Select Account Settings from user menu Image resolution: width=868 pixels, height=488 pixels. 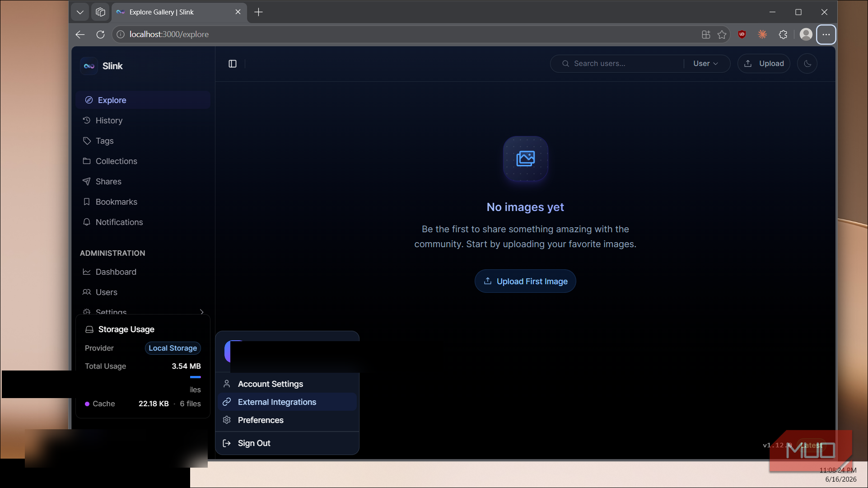coord(287,384)
